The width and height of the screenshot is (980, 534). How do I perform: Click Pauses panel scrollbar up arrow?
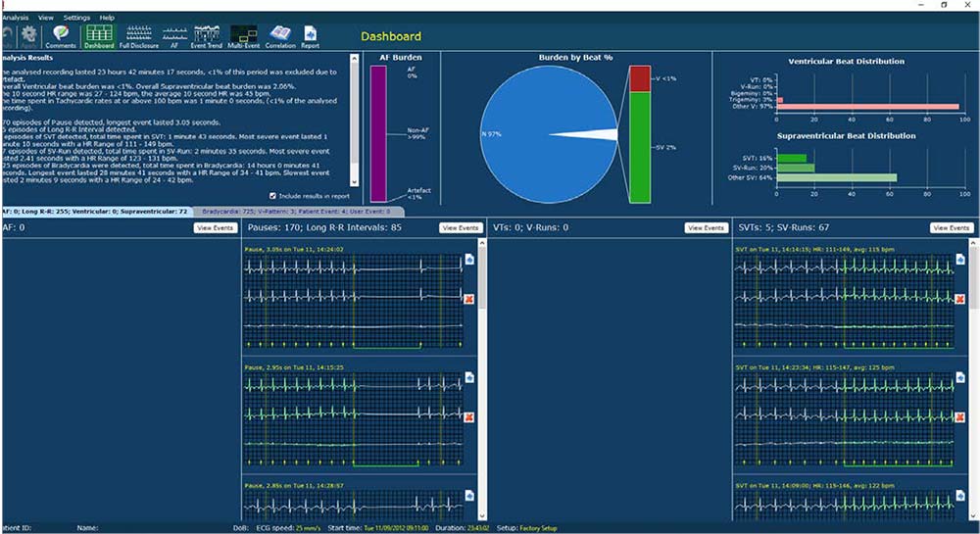[481, 242]
